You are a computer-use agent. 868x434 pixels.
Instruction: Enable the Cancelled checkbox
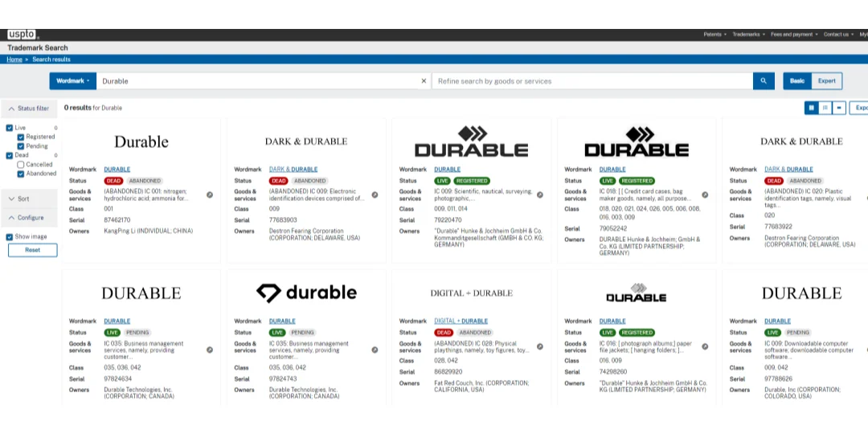click(20, 165)
